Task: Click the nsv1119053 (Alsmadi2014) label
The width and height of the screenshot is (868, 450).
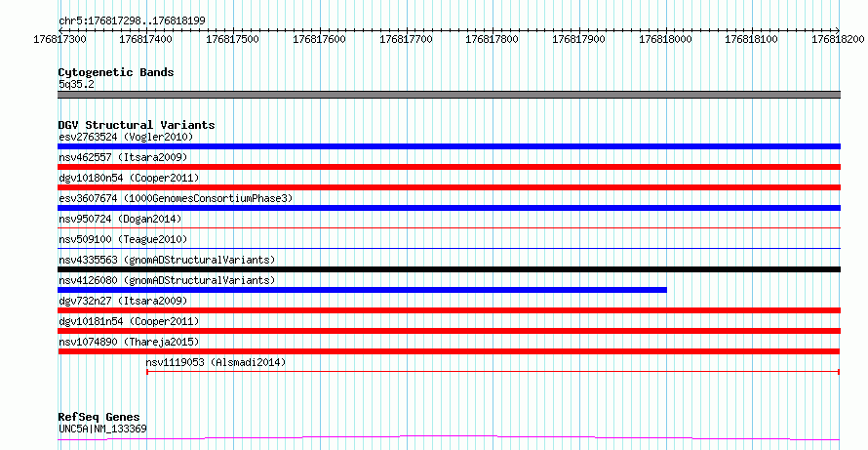Action: 216,362
